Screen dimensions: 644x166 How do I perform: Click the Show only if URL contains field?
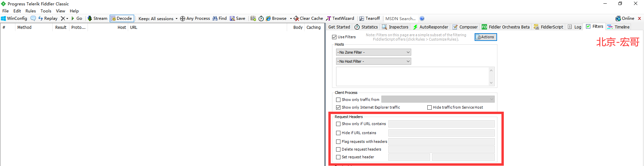(x=441, y=124)
